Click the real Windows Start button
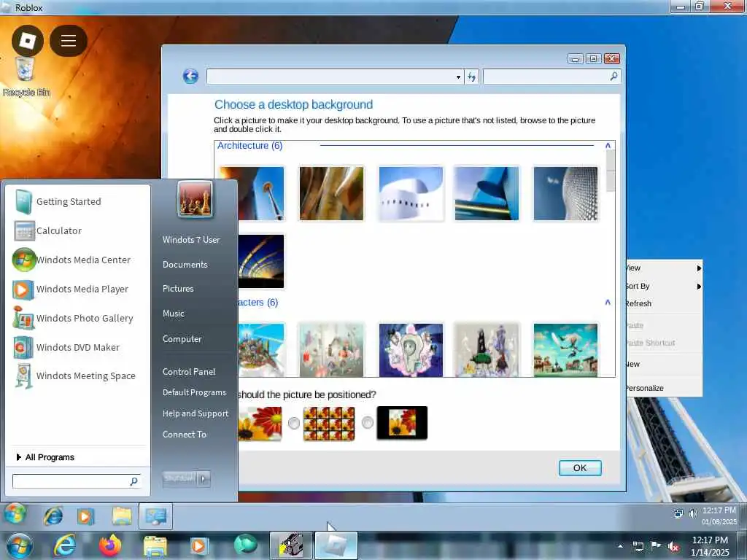 20,545
